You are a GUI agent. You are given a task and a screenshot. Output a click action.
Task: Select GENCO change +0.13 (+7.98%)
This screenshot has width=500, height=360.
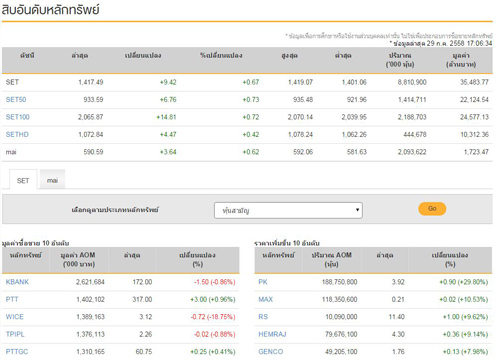tap(465, 352)
